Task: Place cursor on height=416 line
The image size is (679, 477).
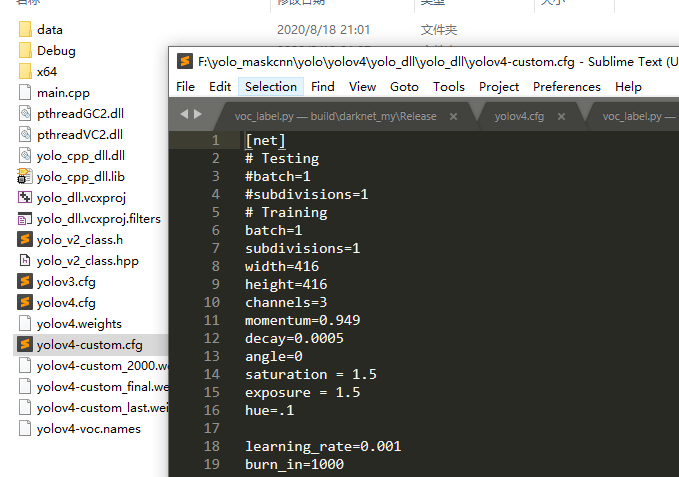Action: tap(286, 284)
